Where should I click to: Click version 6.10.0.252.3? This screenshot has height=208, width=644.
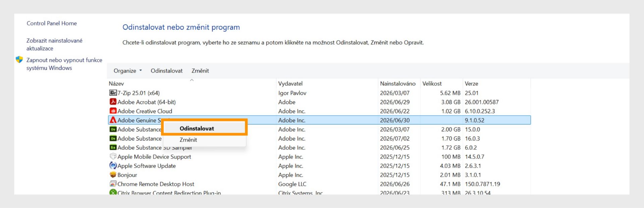tap(480, 111)
